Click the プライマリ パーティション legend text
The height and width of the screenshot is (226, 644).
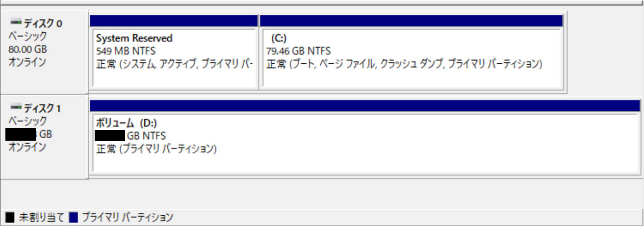[127, 217]
